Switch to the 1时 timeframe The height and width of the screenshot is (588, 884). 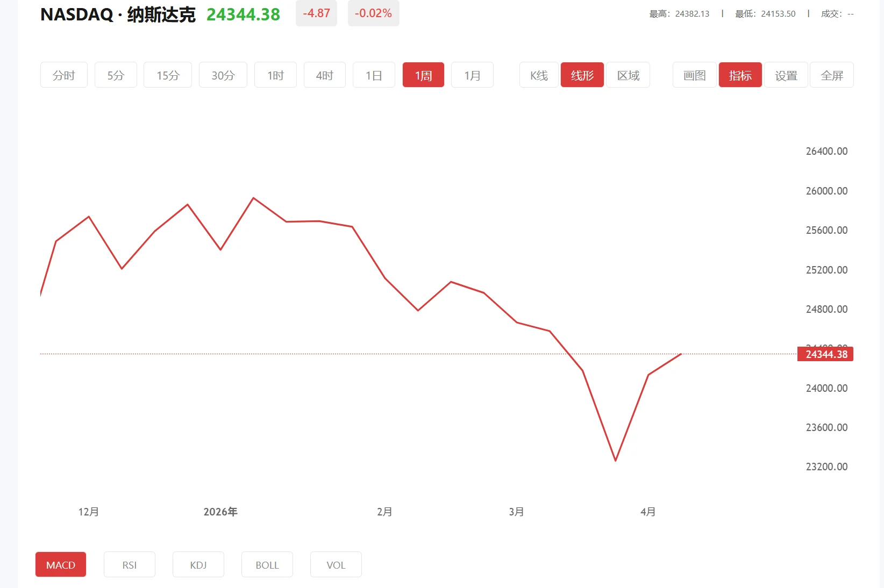pos(275,75)
